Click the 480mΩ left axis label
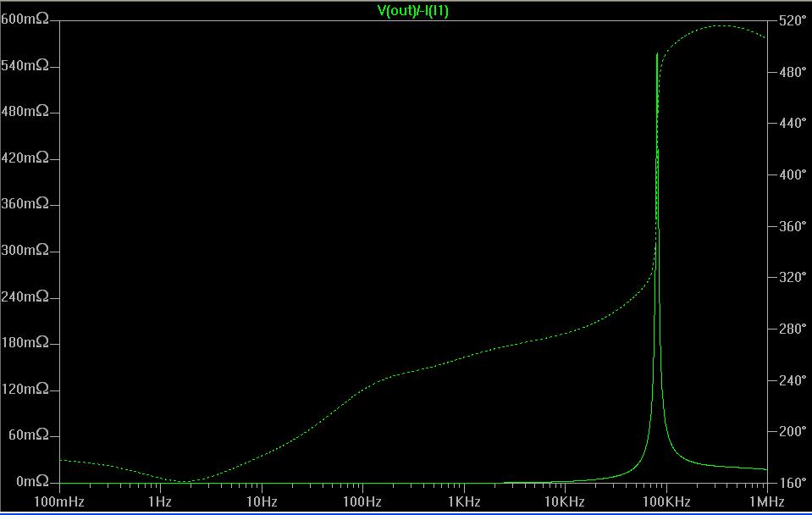Viewport: 812px width, 515px height. [x=25, y=111]
